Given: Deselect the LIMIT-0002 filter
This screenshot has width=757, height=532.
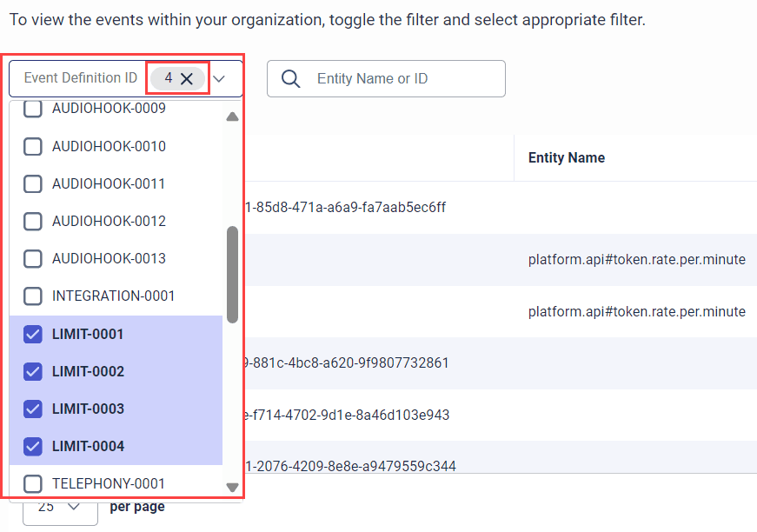Looking at the screenshot, I should [32, 371].
